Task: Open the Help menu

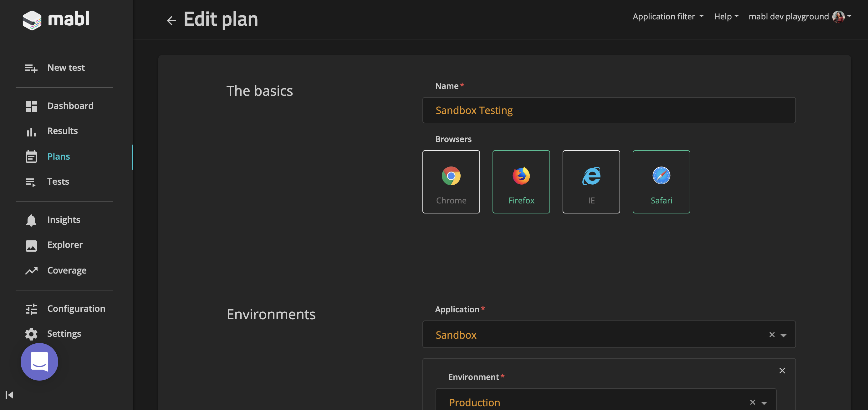Action: click(x=726, y=17)
